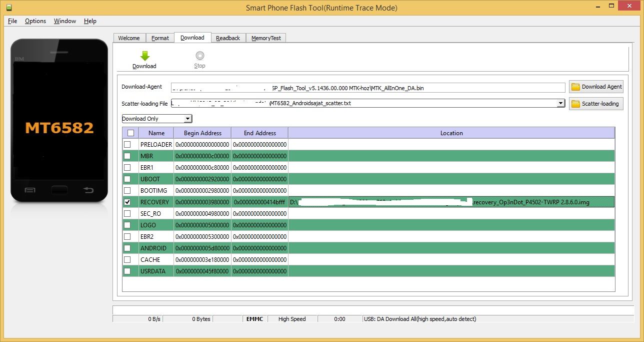Screen dimensions: 644x342
Task: Enable the PRELOADER checkbox
Action: [127, 144]
